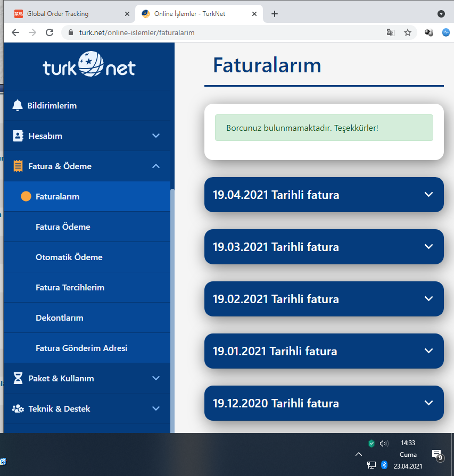
Task: Click the Faturalarım page heading
Action: 267,65
